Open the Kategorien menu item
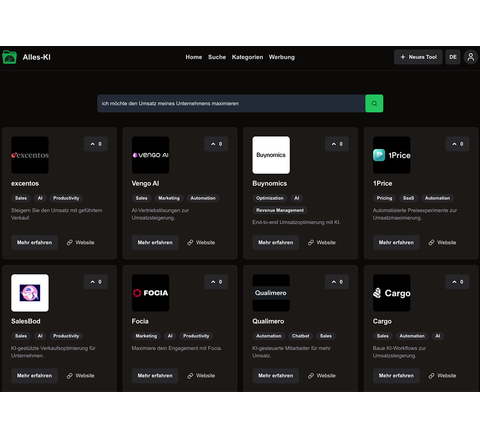This screenshot has height=440, width=480. point(247,57)
